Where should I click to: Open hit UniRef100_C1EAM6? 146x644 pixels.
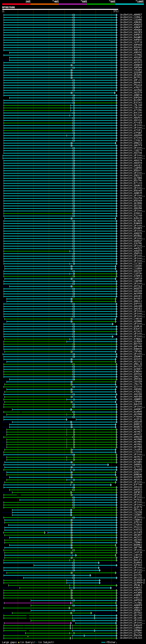pyautogui.click(x=131, y=20)
